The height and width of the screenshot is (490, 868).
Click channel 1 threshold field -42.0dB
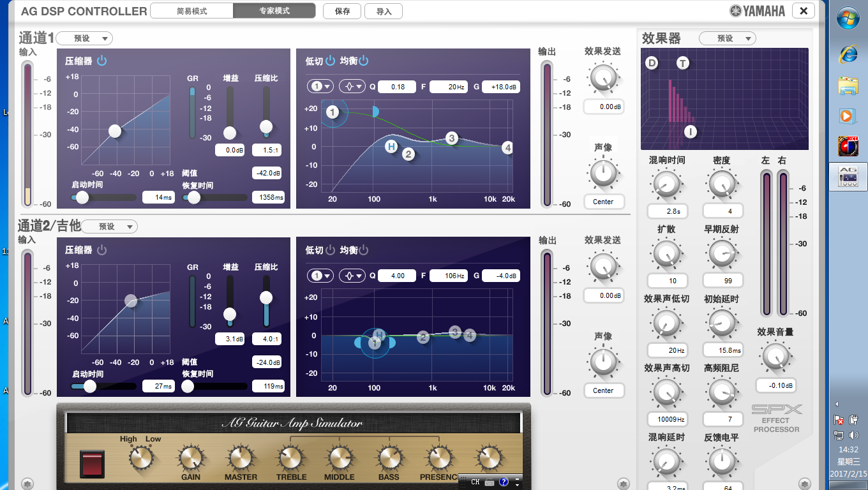tap(268, 173)
